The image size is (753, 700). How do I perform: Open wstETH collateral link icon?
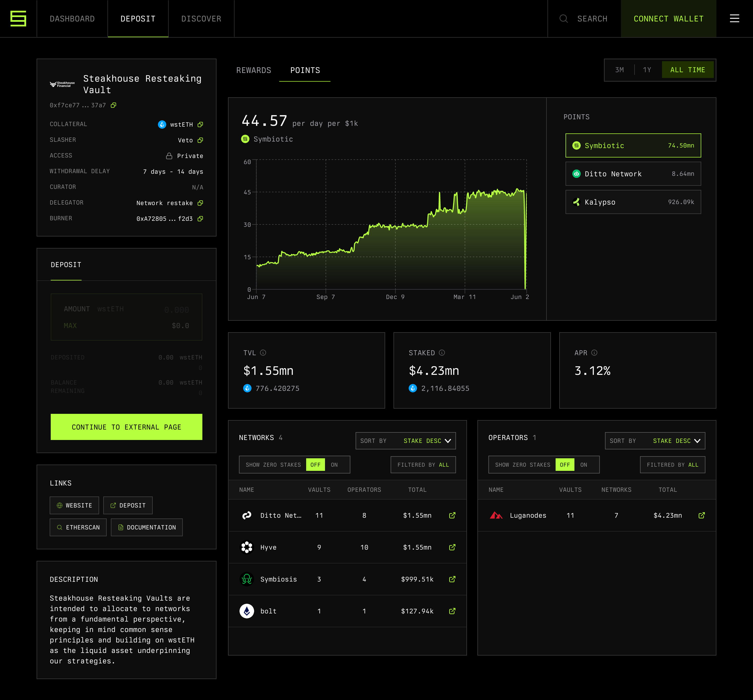[200, 125]
